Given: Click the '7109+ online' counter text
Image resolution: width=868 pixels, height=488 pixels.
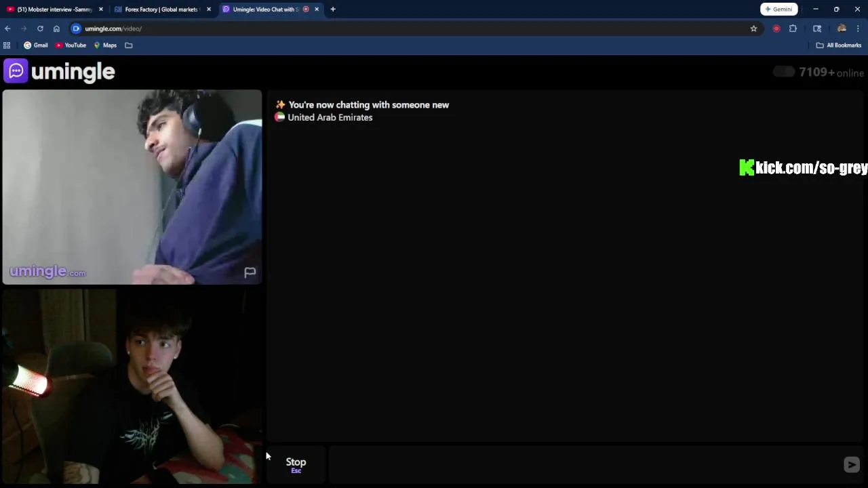Looking at the screenshot, I should point(831,73).
